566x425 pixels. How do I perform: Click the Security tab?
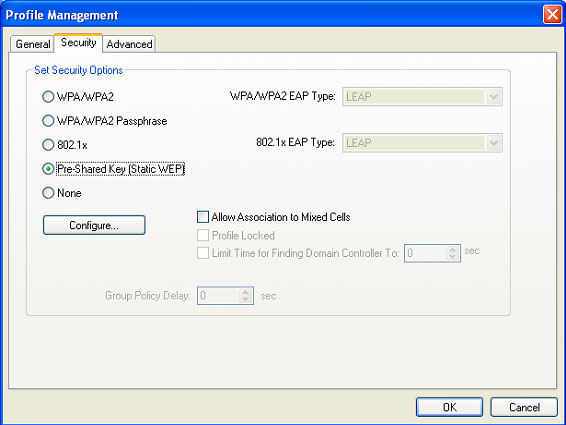(78, 43)
